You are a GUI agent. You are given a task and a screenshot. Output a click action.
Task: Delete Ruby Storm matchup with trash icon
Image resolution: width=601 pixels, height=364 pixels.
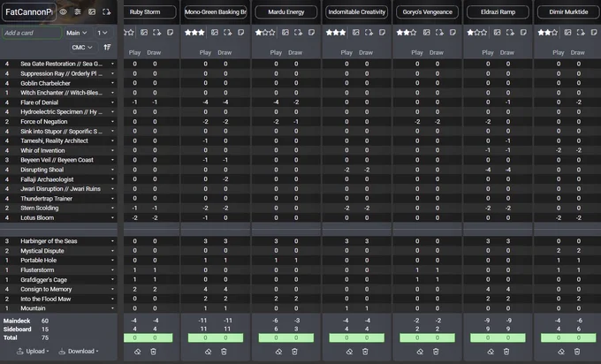(153, 352)
